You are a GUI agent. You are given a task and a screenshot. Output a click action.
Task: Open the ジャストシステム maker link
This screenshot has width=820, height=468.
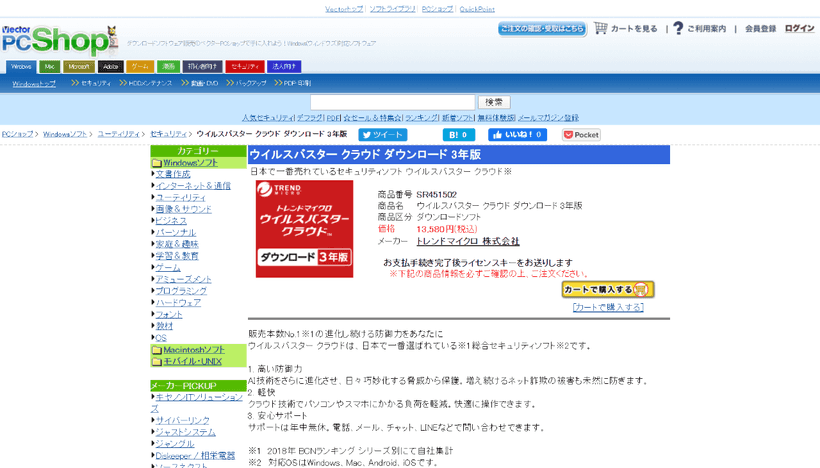[185, 432]
